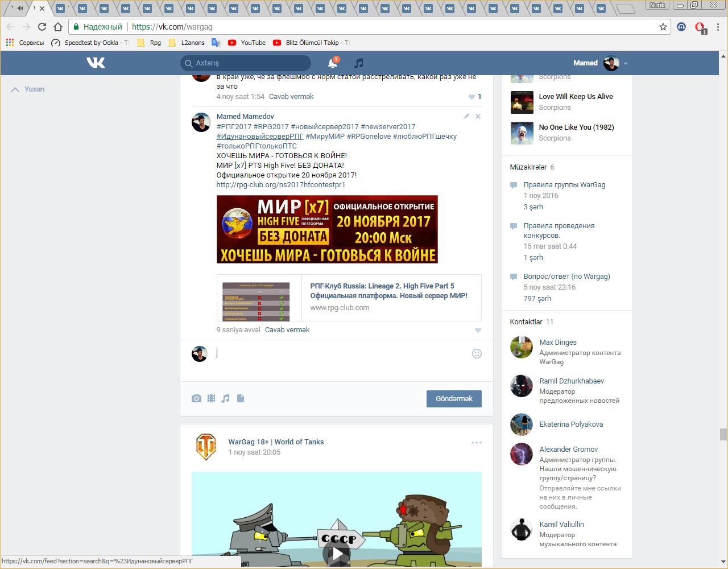This screenshot has height=569, width=728.
Task: Click the Nurik Chrome profile button
Action: pyautogui.click(x=657, y=5)
